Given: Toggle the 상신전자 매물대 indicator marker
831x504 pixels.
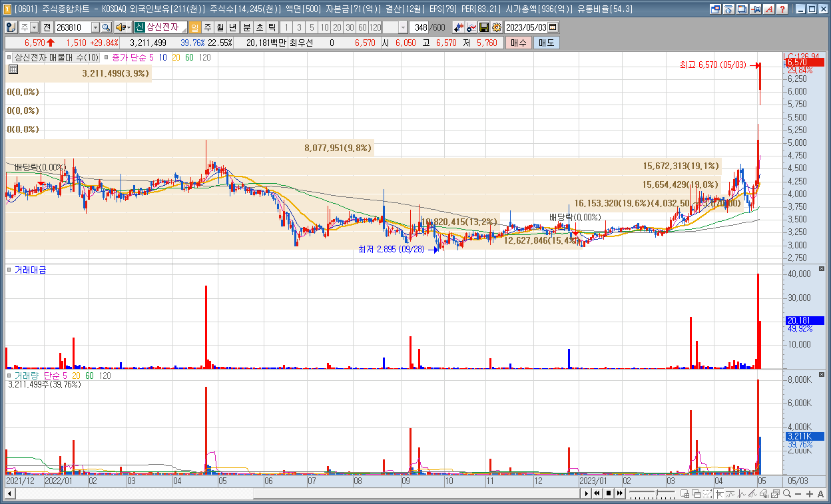Looking at the screenshot, I should pyautogui.click(x=10, y=58).
